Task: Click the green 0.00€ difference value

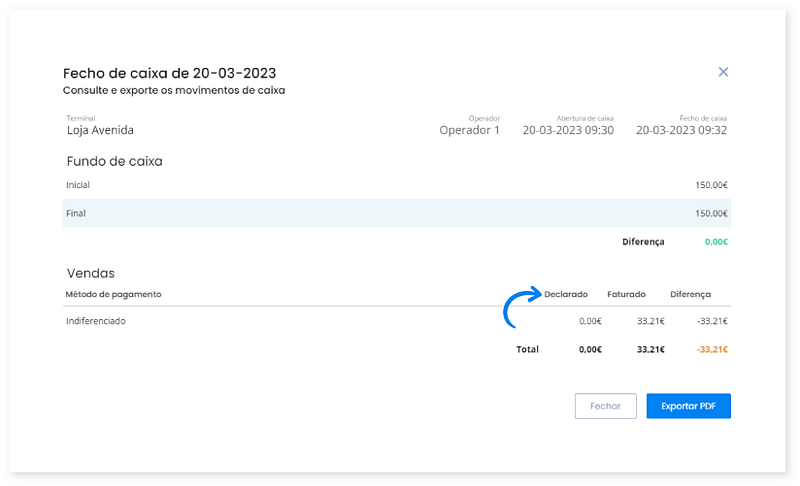Action: point(714,241)
